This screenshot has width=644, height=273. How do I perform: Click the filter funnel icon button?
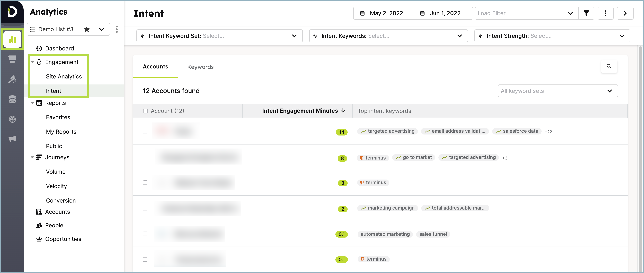tap(586, 13)
